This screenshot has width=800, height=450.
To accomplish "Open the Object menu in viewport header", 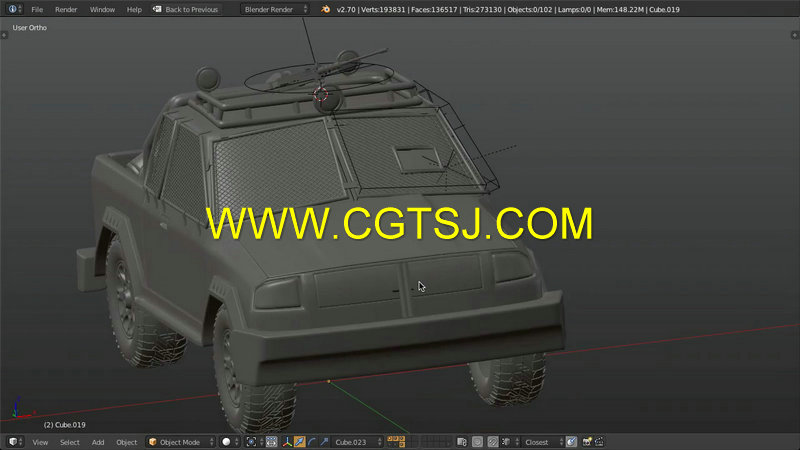I will click(127, 442).
